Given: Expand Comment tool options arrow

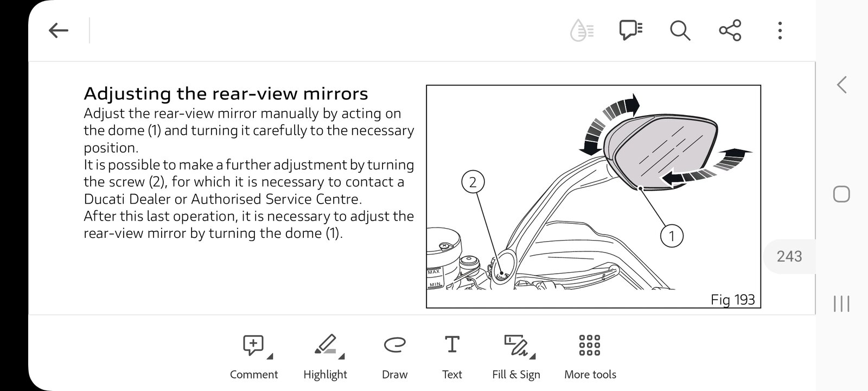Looking at the screenshot, I should [270, 356].
